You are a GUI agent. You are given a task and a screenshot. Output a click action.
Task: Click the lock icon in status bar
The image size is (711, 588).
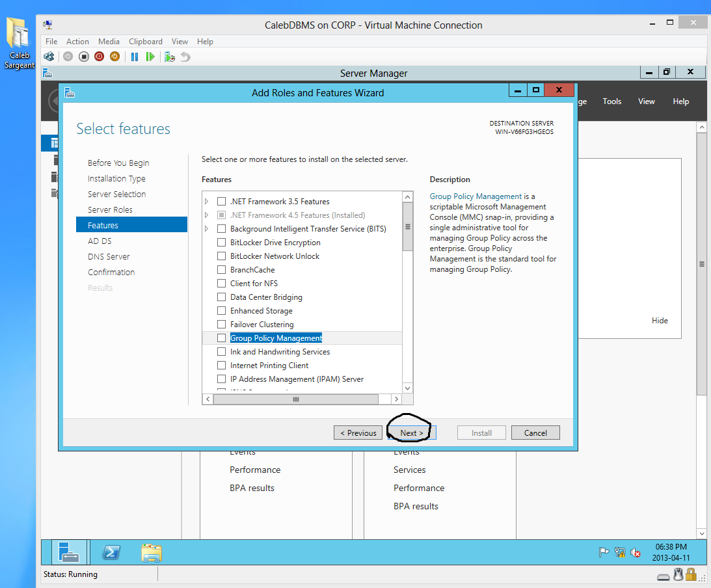click(x=691, y=575)
